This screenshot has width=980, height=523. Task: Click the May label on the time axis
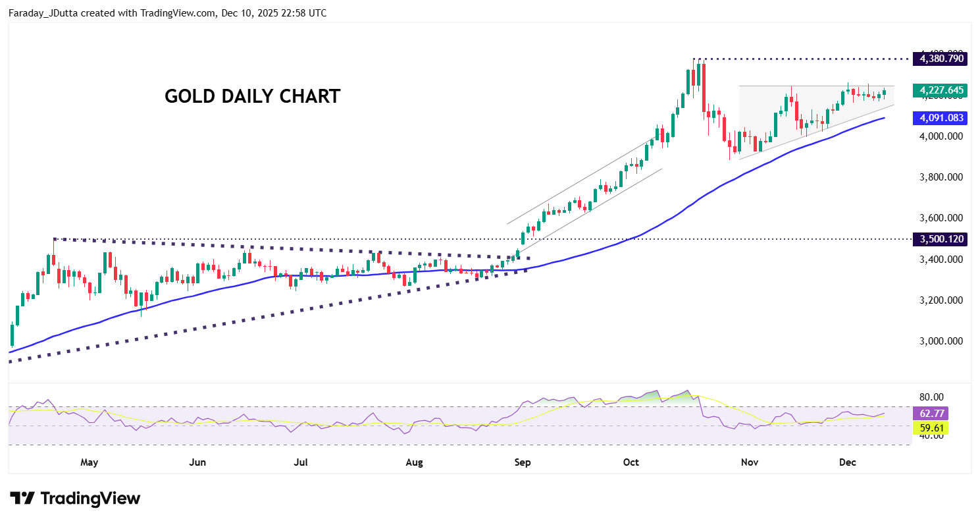click(x=89, y=462)
